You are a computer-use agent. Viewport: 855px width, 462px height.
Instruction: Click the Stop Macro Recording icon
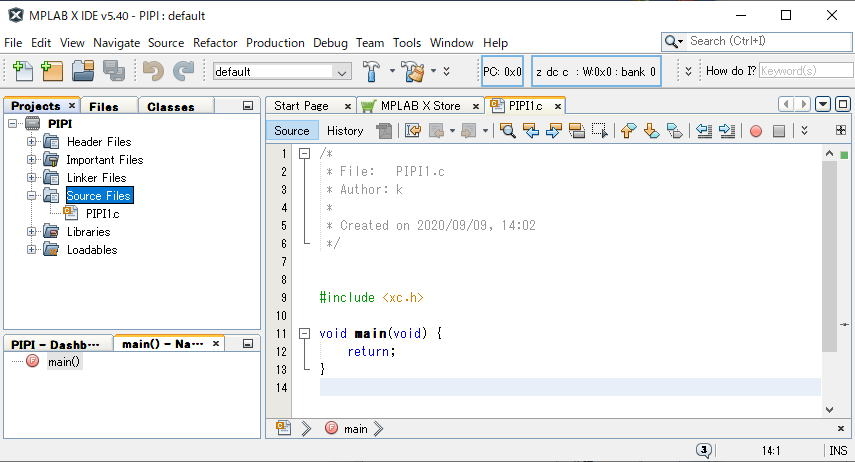coord(779,131)
